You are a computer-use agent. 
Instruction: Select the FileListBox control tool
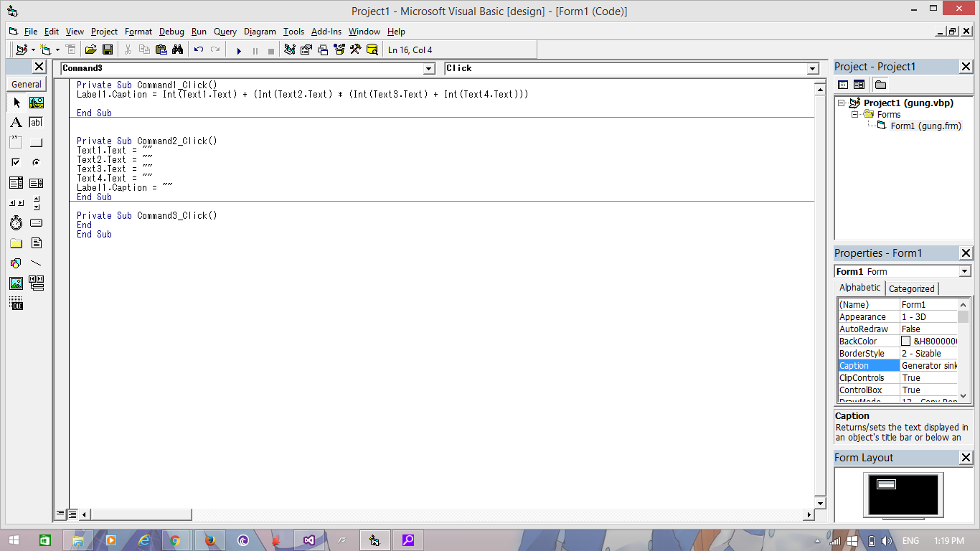(x=37, y=243)
